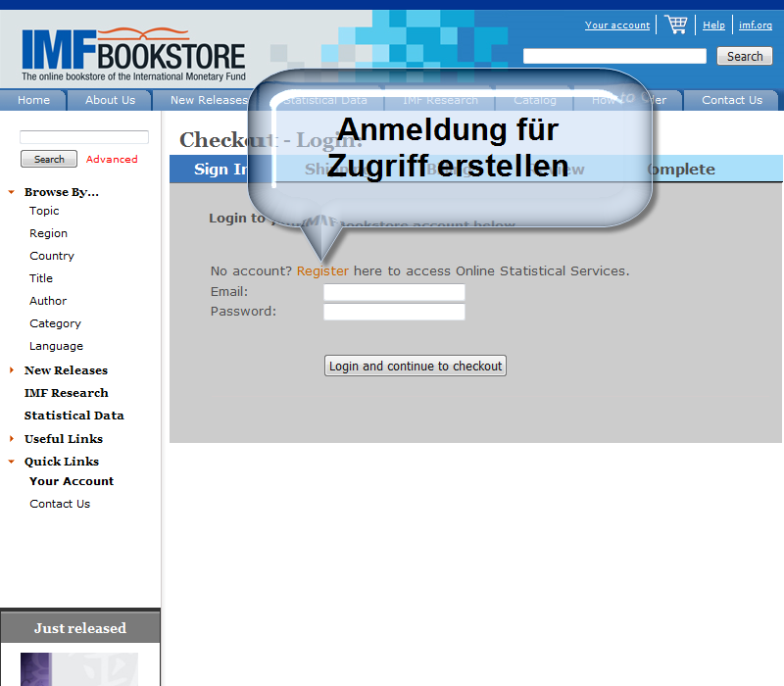
Task: Focus the Password input field
Action: pyautogui.click(x=394, y=312)
